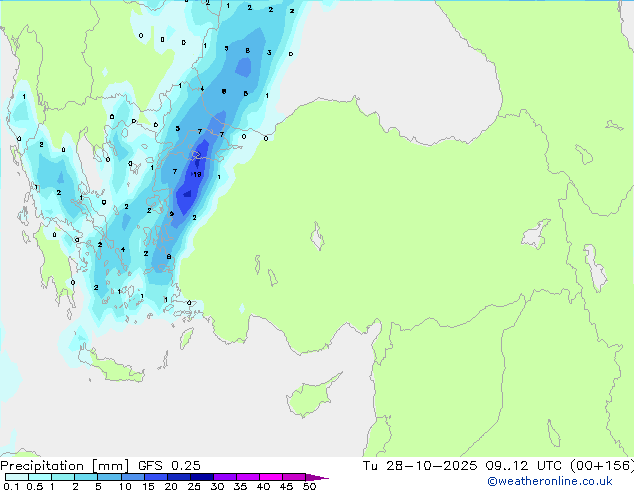Viewport: 634px width, 490px height.
Task: Select the legend swatch between 40 and 45
Action: pos(271,477)
